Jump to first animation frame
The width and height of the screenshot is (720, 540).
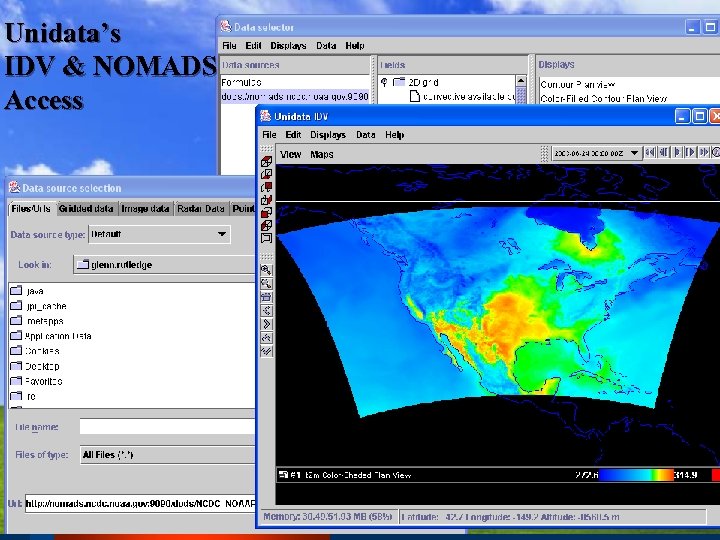pyautogui.click(x=650, y=152)
